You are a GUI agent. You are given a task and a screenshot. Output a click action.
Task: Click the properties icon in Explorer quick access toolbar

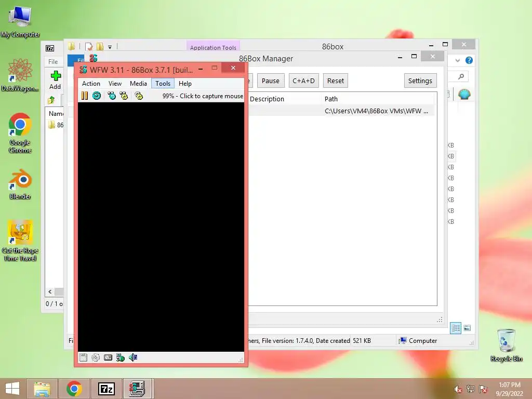click(89, 46)
